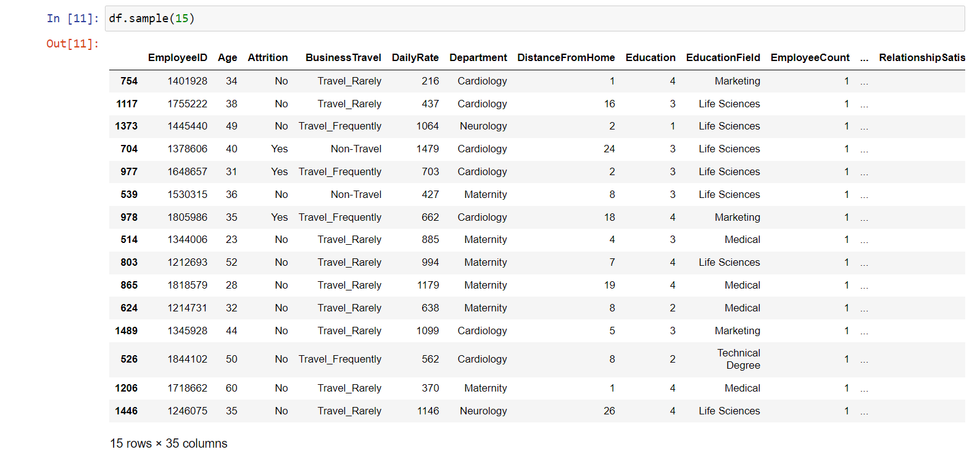Image resolution: width=980 pixels, height=452 pixels.
Task: Select the BusinessTravel column header
Action: (x=343, y=57)
